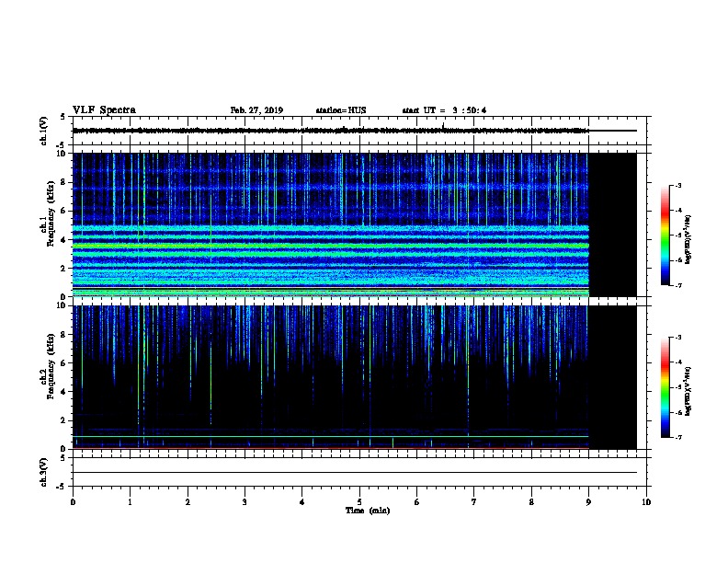
Task: Click the upper colorbar '-3' label
Action: point(678,185)
